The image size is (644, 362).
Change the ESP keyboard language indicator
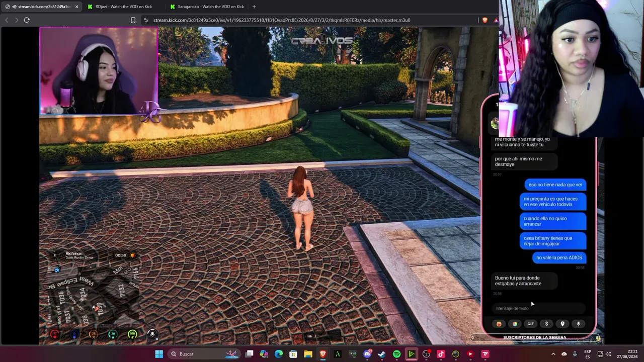(588, 354)
